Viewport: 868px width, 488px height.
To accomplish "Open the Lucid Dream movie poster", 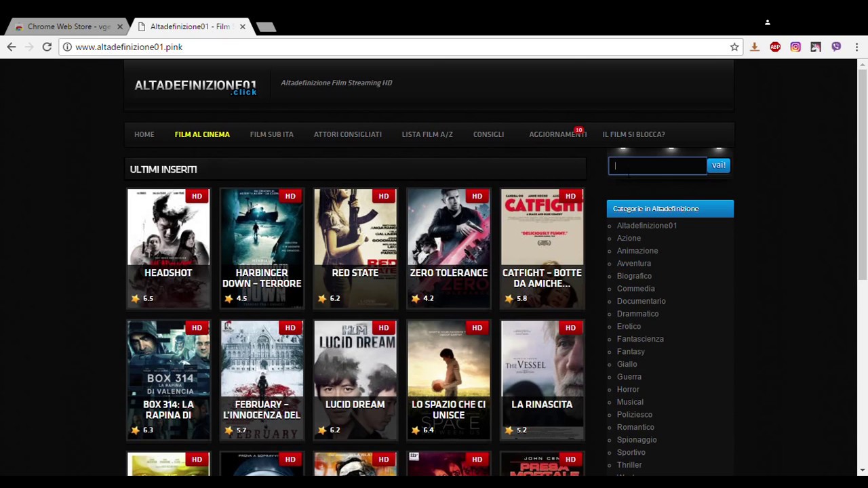I will (355, 380).
